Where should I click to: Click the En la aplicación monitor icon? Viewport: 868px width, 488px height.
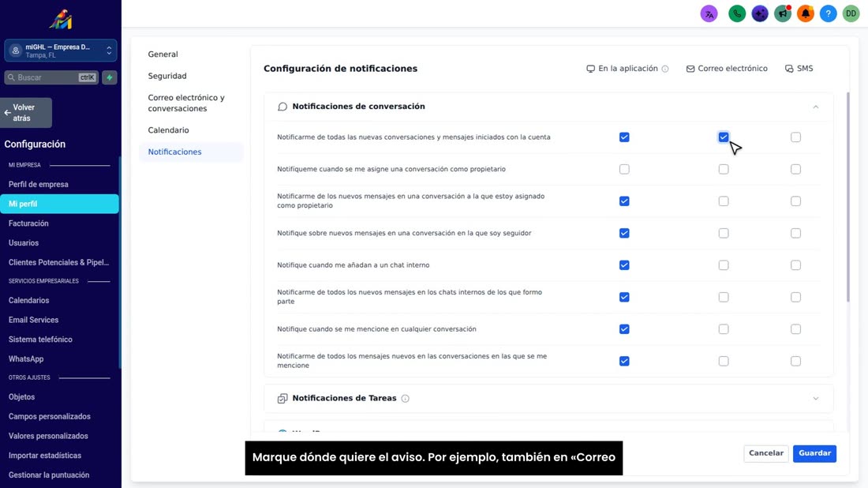click(591, 69)
